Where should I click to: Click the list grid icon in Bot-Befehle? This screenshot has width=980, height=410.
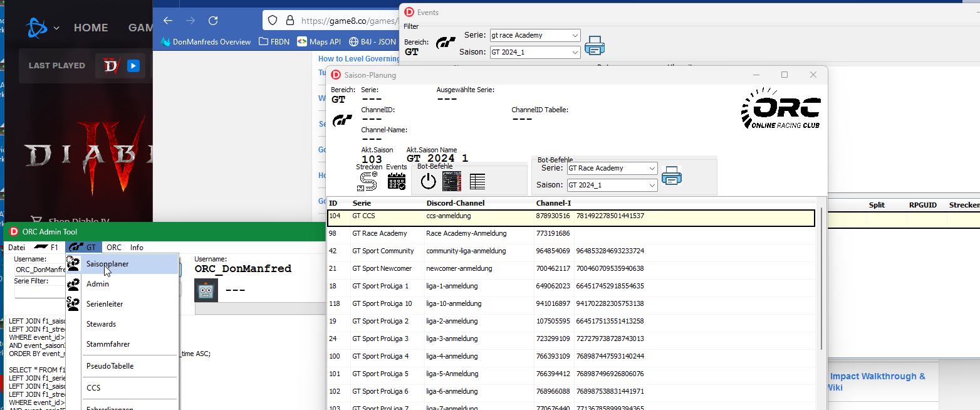click(x=477, y=182)
